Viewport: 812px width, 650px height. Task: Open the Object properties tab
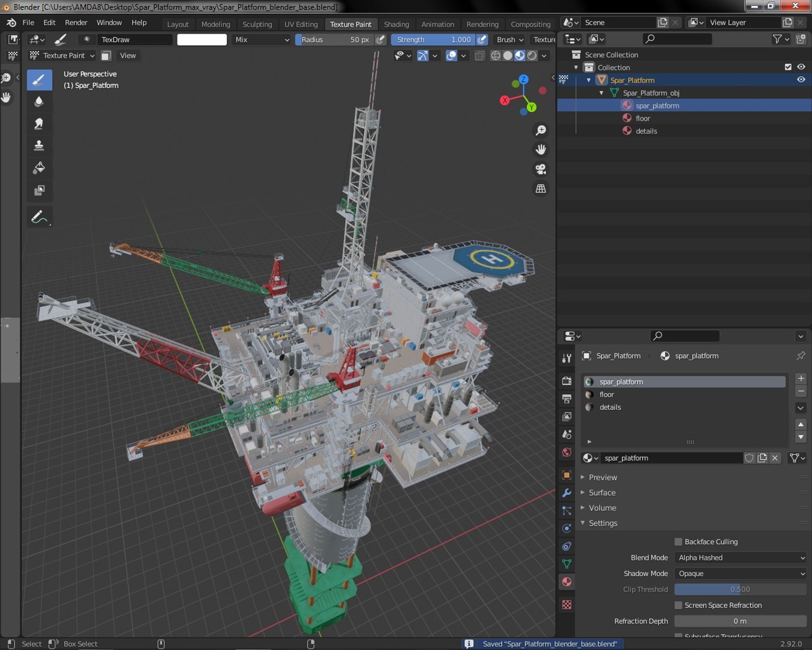[567, 475]
